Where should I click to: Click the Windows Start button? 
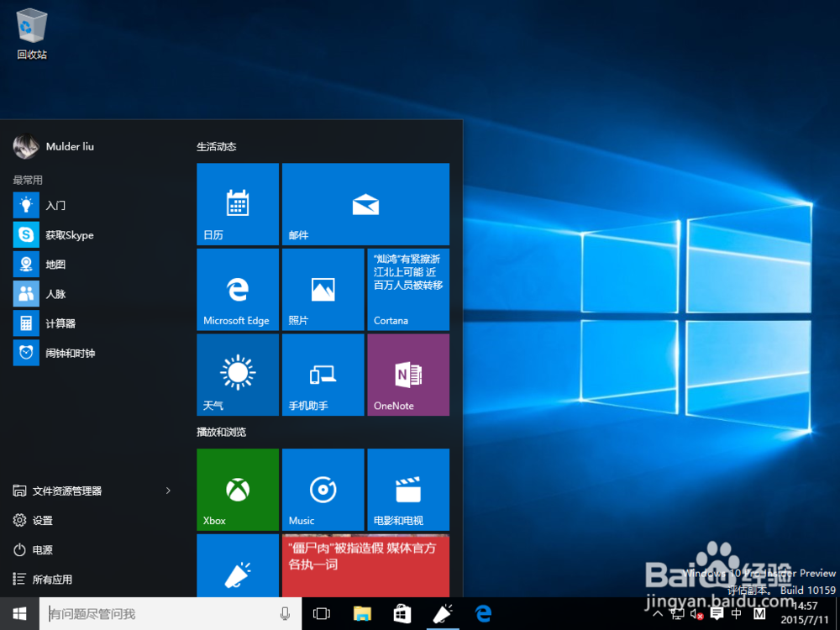(19, 614)
